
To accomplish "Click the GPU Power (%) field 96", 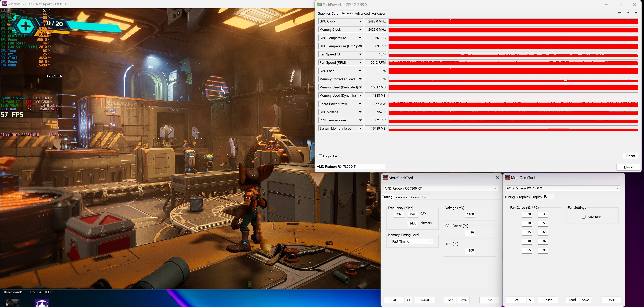I will [470, 233].
